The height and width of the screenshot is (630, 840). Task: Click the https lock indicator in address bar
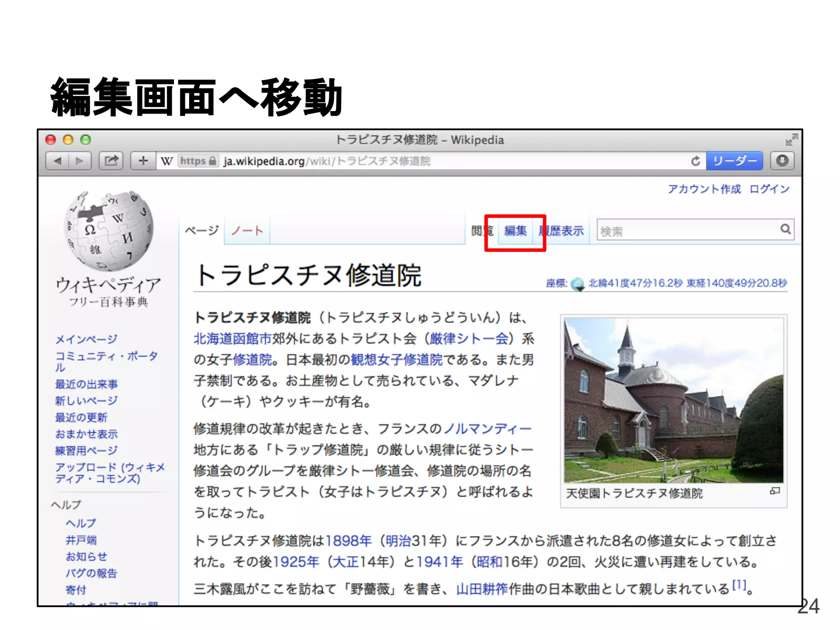point(199,161)
